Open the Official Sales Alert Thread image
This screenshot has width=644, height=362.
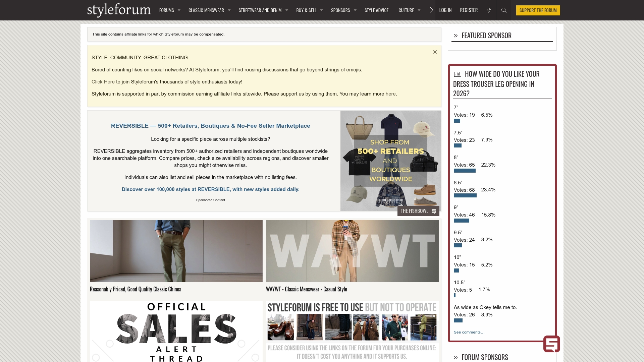tap(176, 331)
